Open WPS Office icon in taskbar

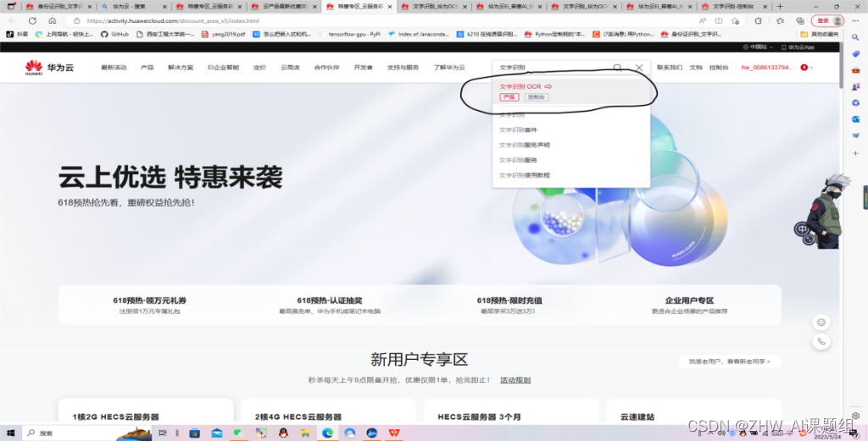[x=393, y=434]
